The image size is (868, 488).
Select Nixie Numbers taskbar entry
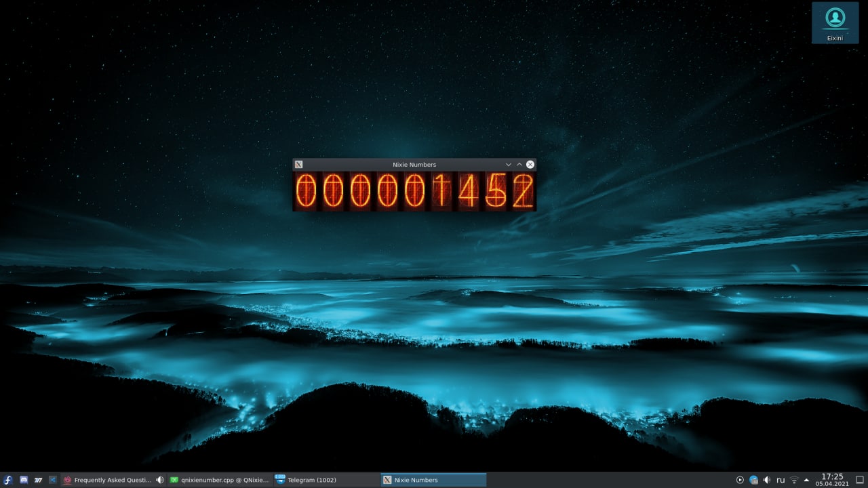click(x=433, y=480)
